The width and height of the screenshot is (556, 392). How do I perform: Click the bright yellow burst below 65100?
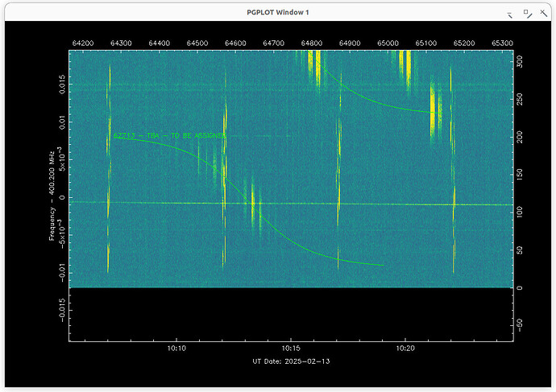pos(435,105)
